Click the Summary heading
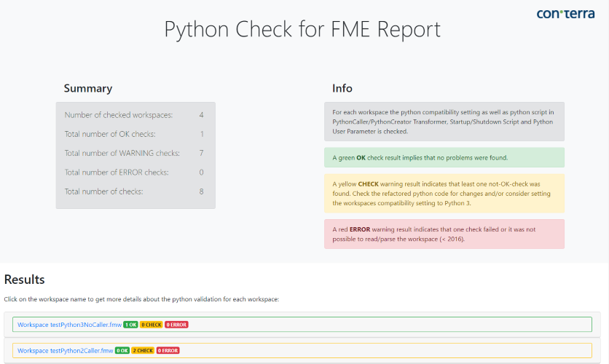 point(87,89)
